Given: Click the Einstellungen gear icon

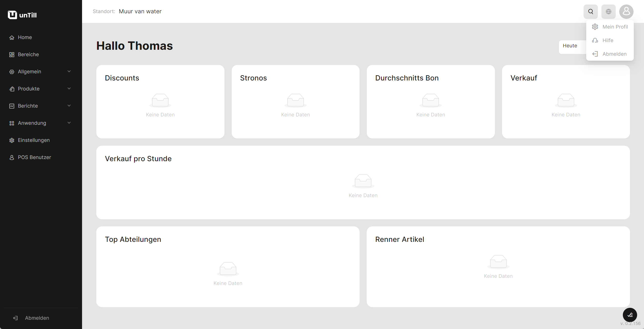Looking at the screenshot, I should 12,140.
